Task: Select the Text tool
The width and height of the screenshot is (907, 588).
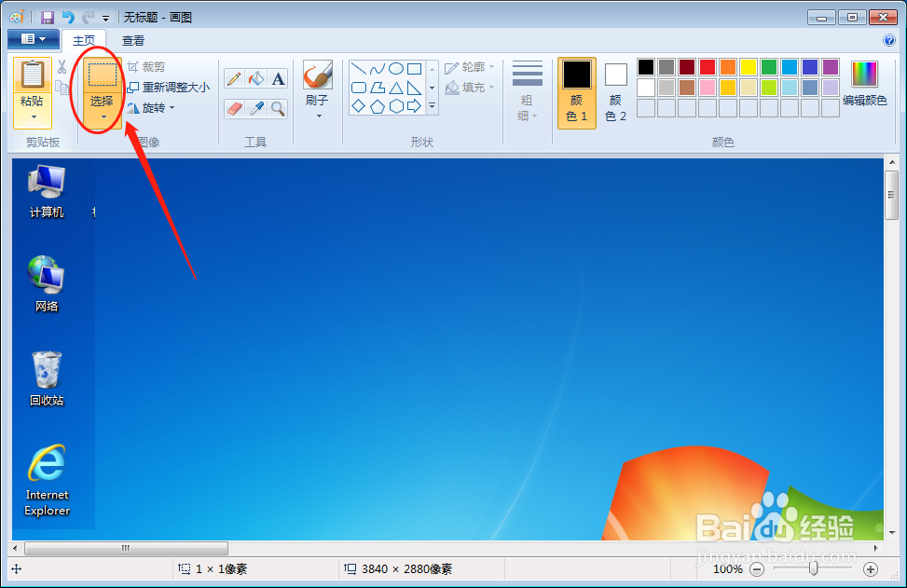Action: coord(278,78)
